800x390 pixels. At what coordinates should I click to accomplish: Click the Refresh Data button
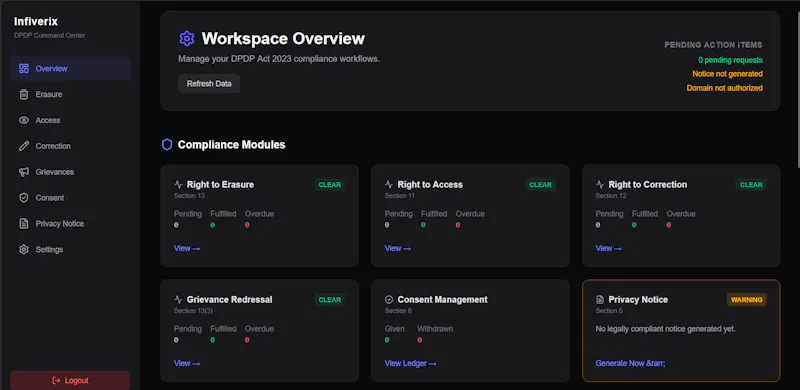coord(209,84)
